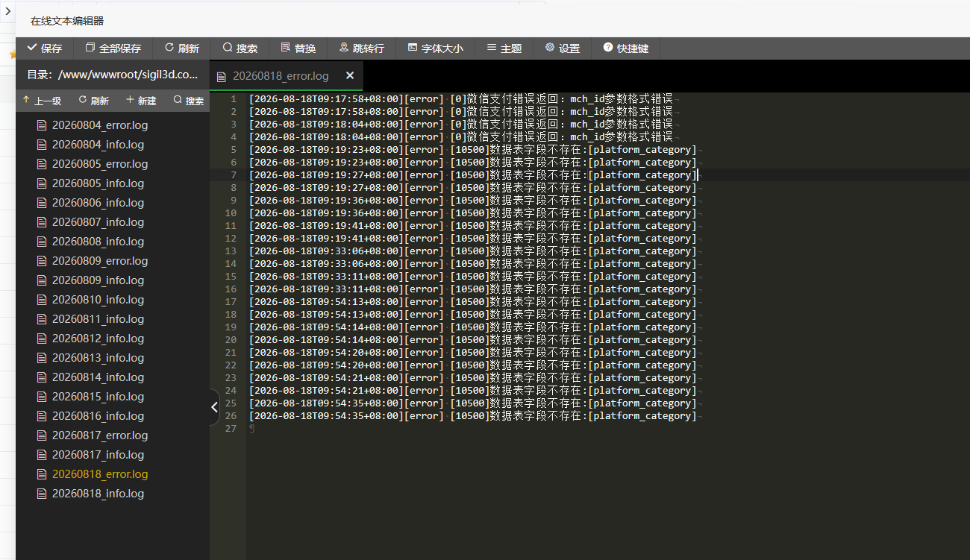Click the toolbar Refresh (刷新) button

tap(182, 48)
